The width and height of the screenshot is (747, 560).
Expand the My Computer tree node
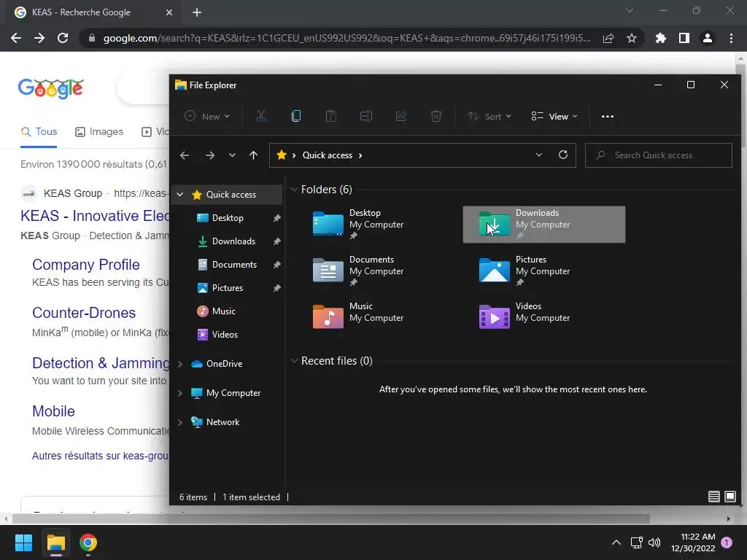[x=180, y=393]
